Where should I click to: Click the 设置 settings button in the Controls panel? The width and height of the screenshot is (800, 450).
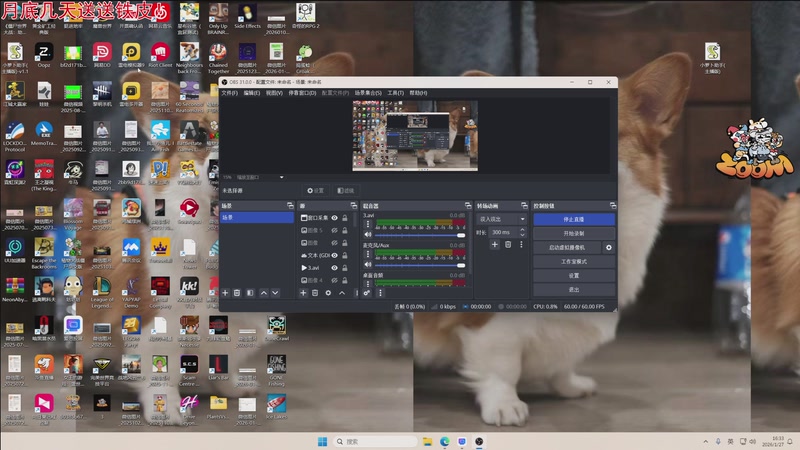(x=574, y=276)
